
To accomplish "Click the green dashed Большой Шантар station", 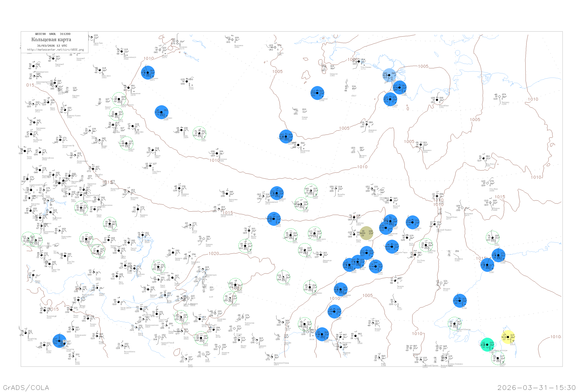I will (x=454, y=324).
